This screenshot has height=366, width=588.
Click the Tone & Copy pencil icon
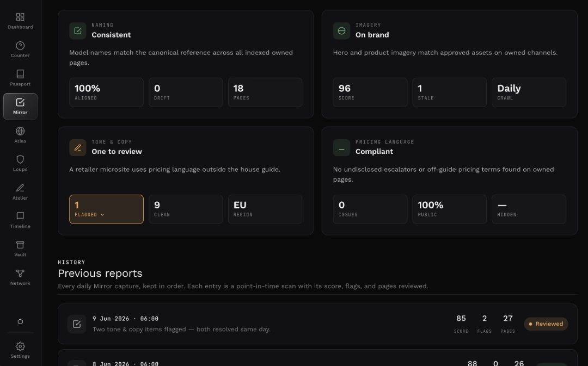[x=78, y=147]
